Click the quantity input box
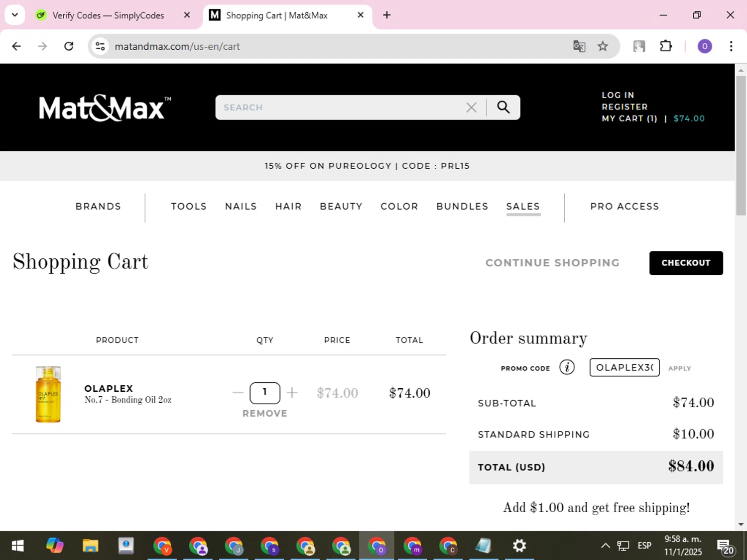Image resolution: width=747 pixels, height=560 pixels. pos(265,393)
